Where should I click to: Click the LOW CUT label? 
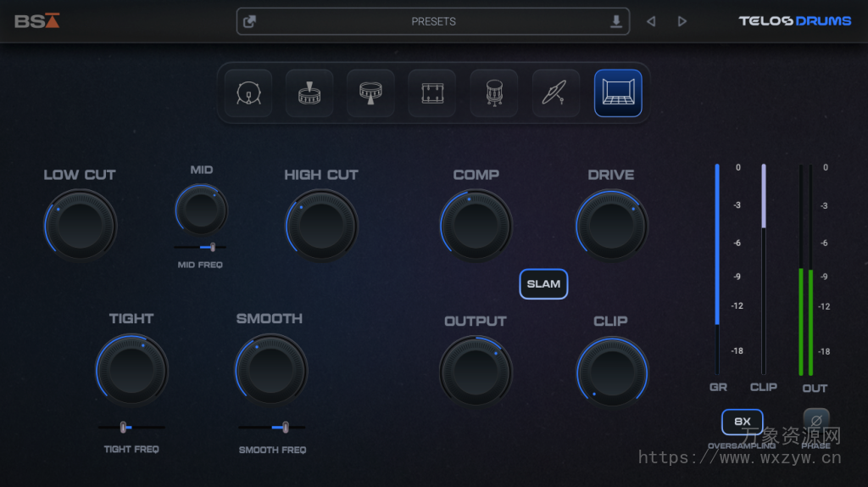click(x=80, y=175)
